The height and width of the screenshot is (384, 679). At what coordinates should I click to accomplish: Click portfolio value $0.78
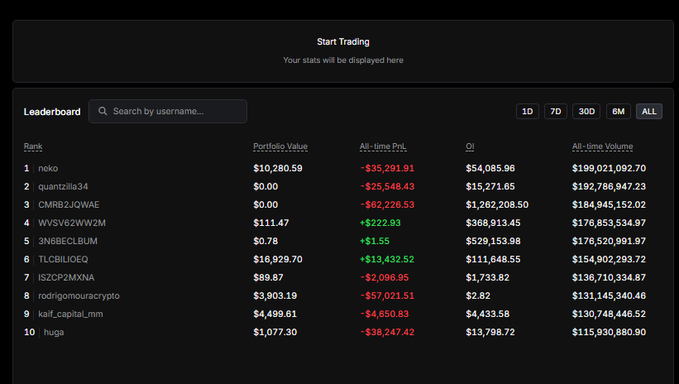[x=265, y=241]
